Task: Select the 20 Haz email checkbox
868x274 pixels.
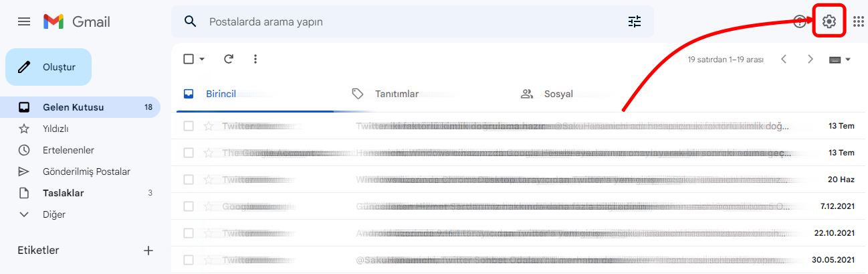Action: tap(189, 180)
